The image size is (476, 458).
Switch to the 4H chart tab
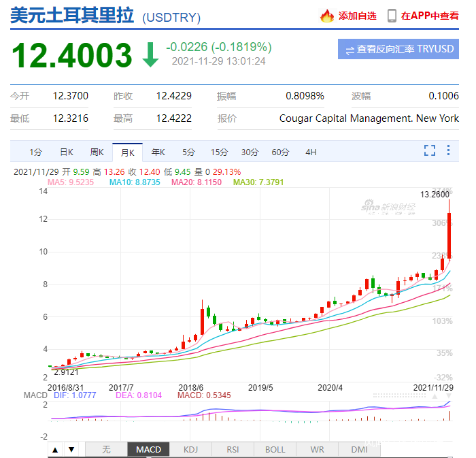311,152
